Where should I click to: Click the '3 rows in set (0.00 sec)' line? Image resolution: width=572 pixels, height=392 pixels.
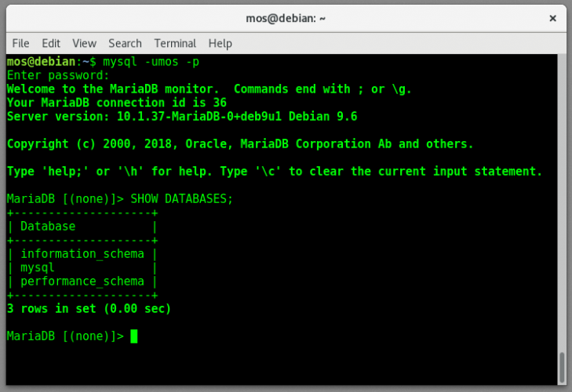[x=89, y=309]
